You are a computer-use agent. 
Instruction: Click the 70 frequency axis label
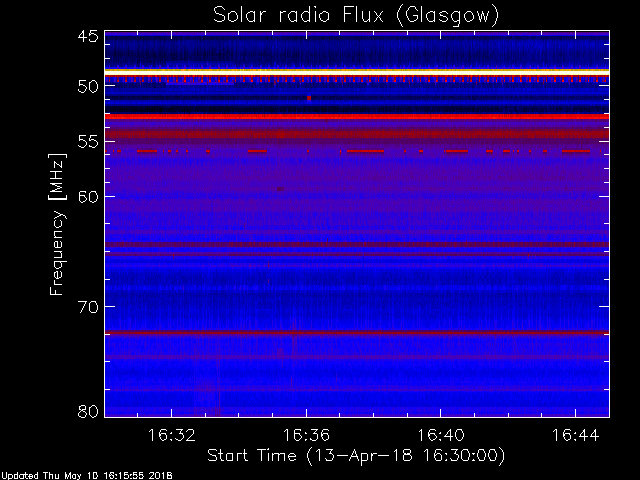tap(88, 307)
